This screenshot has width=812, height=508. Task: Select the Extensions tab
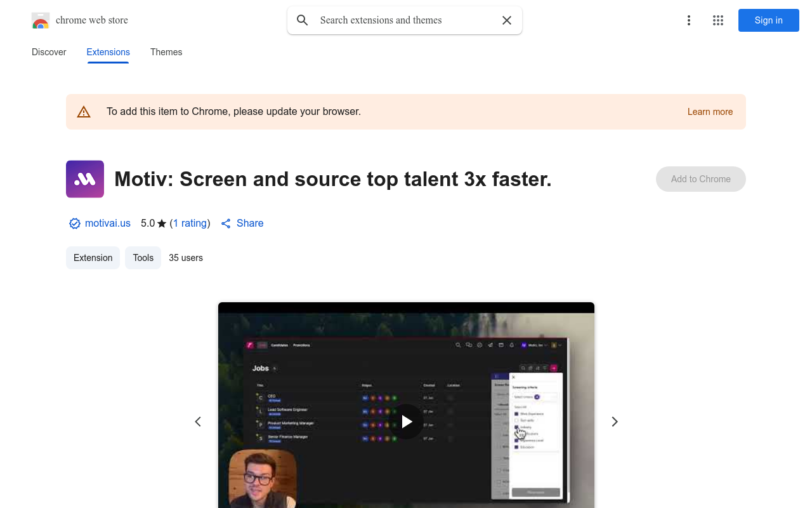click(108, 52)
